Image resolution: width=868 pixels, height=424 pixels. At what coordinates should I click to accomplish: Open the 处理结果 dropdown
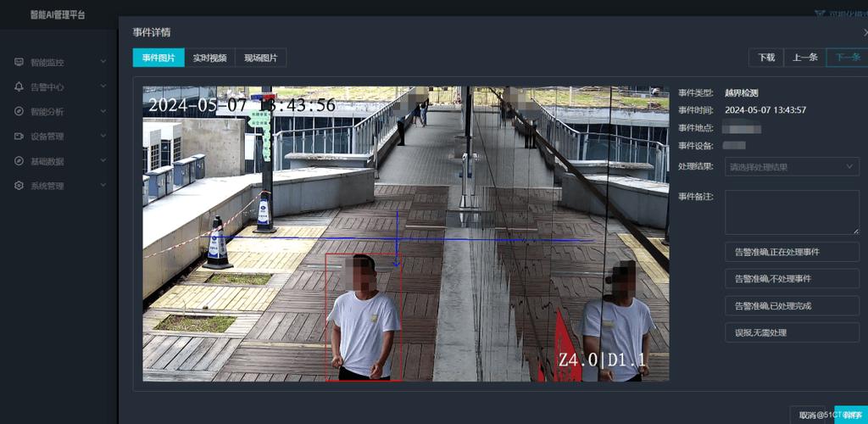pos(793,166)
